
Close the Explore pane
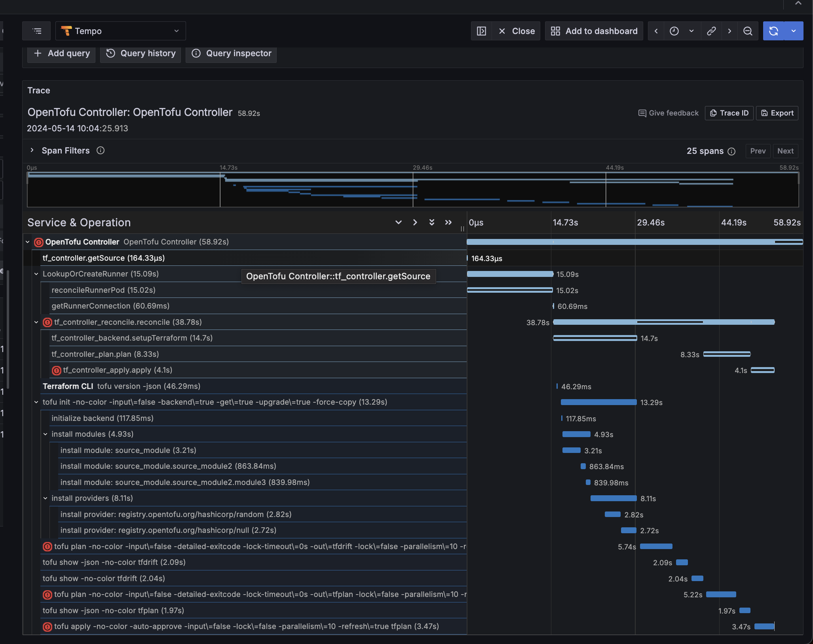coord(517,31)
